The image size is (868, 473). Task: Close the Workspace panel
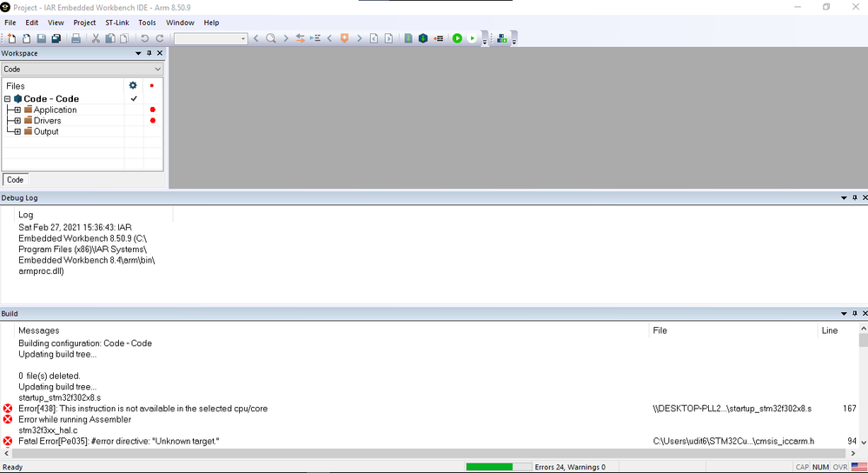[160, 53]
